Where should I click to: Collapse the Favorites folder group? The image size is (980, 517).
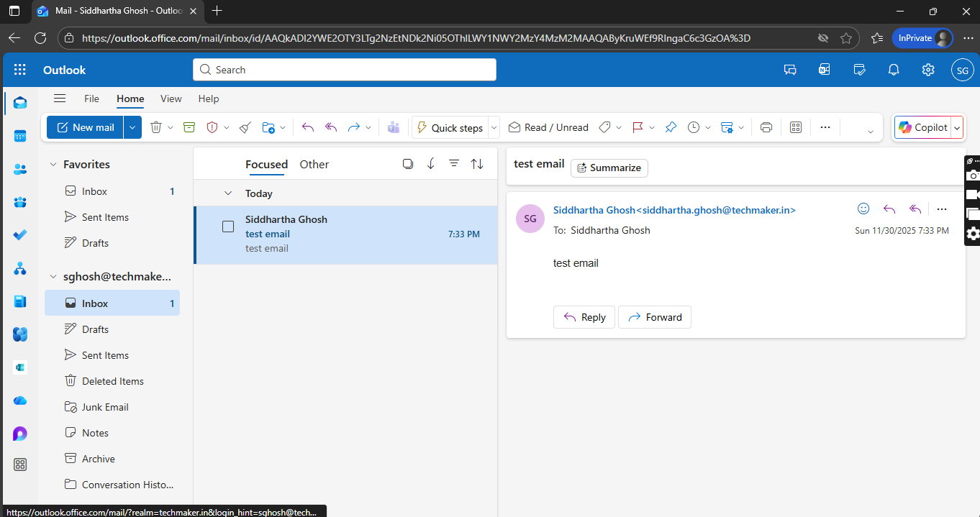pos(53,165)
